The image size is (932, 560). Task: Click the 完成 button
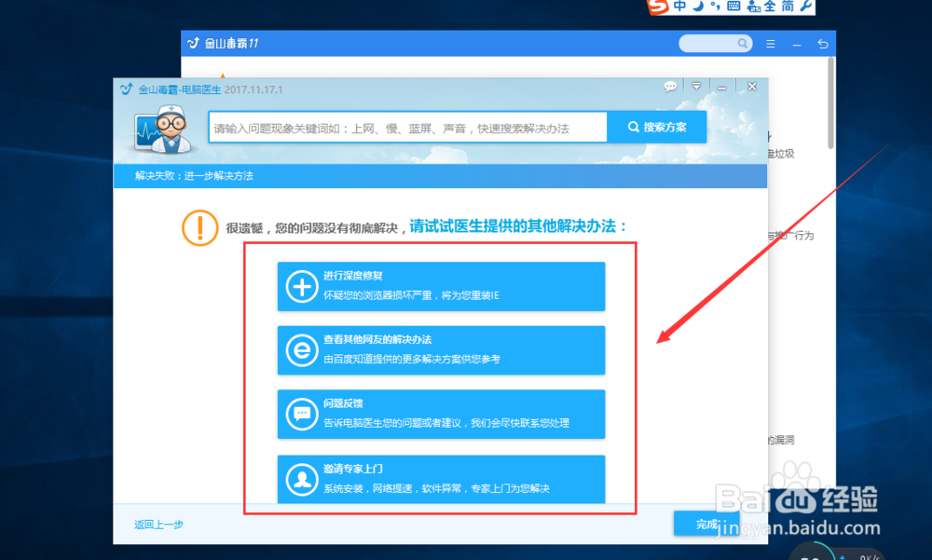pos(706,524)
